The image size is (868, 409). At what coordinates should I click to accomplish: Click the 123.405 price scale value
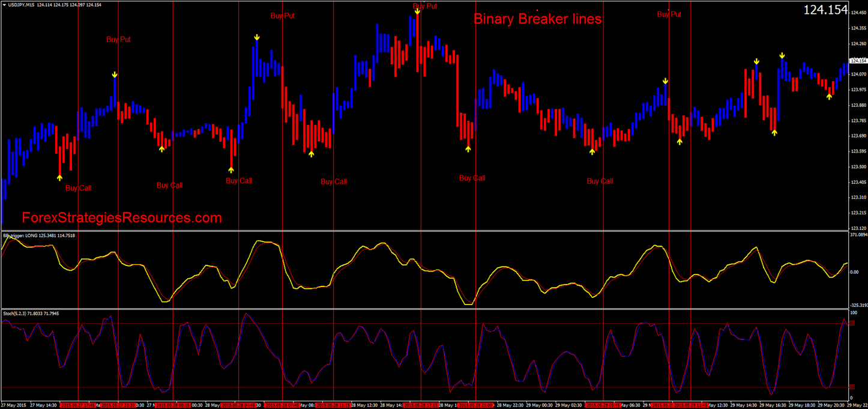click(858, 182)
